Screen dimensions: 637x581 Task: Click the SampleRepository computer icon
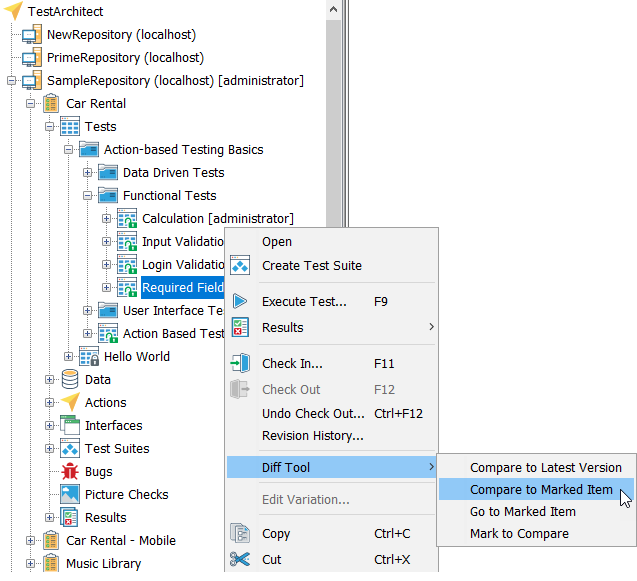[32, 80]
